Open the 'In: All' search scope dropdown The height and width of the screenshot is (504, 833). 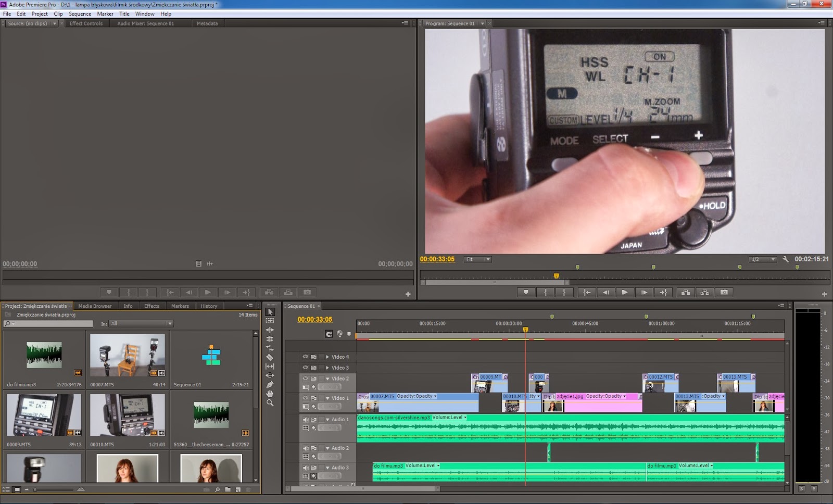point(141,324)
